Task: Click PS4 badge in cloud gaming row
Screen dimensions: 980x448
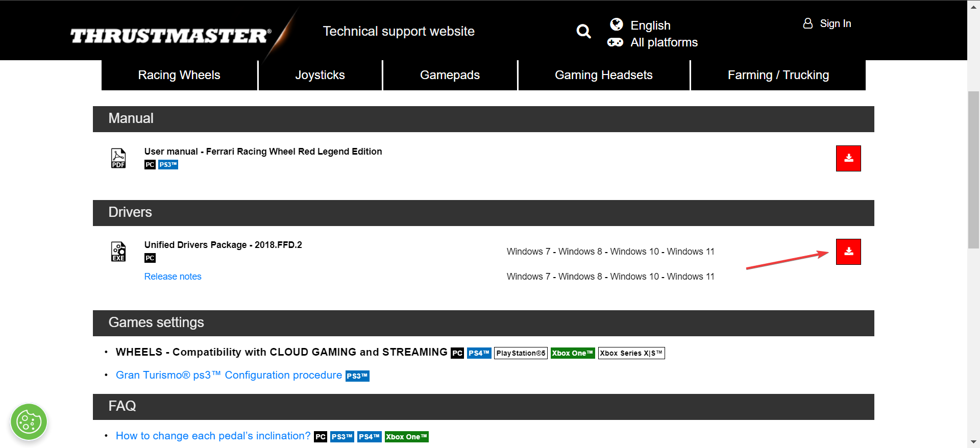Action: pos(479,353)
